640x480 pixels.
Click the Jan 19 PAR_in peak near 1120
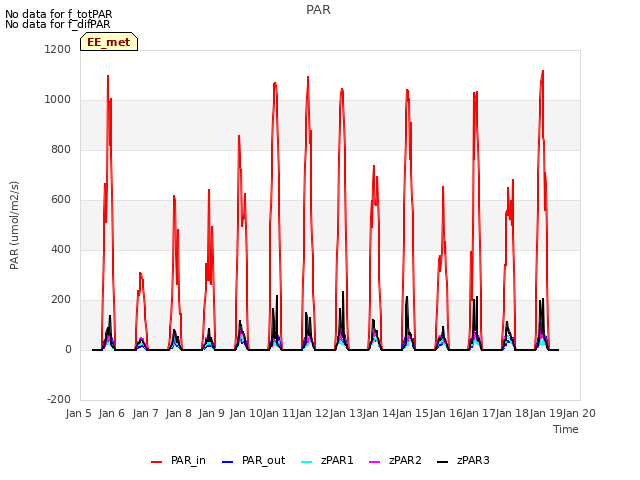543,71
